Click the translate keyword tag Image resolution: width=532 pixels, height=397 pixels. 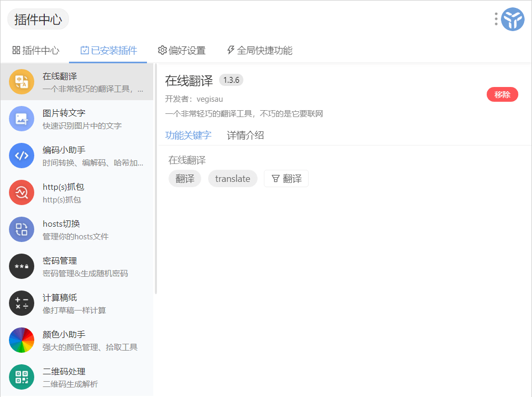(x=232, y=179)
